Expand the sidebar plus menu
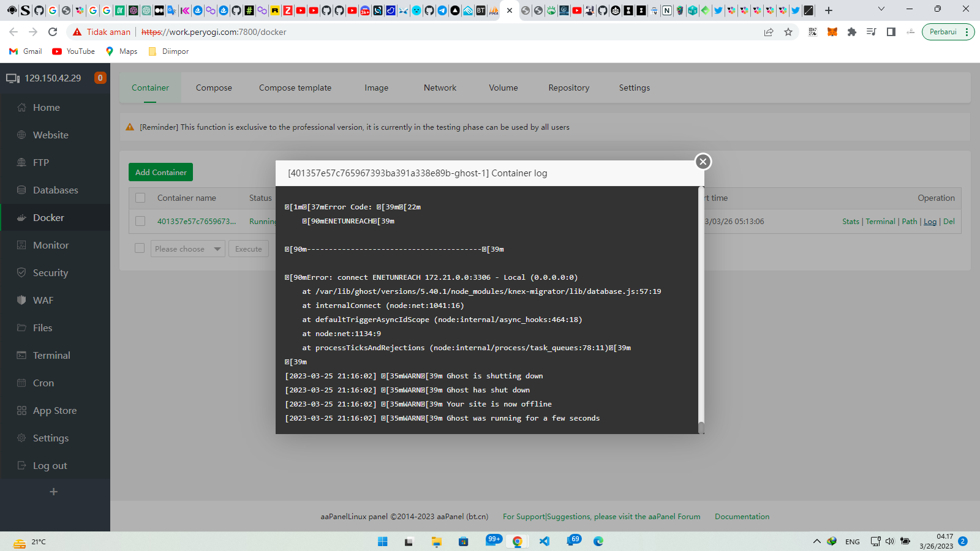 click(54, 492)
